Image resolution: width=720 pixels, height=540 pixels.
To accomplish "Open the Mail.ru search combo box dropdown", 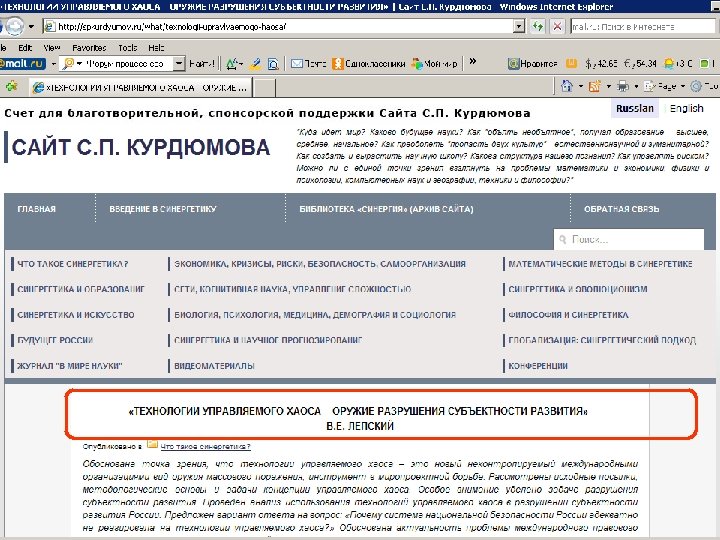I will pos(179,63).
